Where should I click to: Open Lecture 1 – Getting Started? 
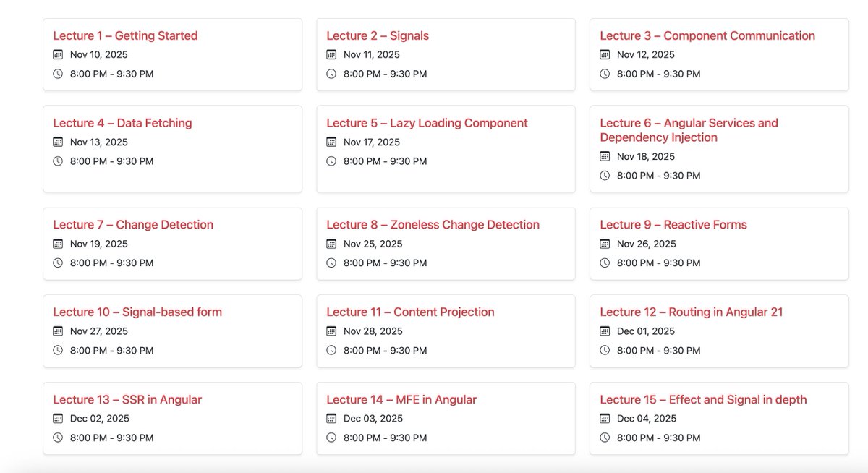coord(124,35)
